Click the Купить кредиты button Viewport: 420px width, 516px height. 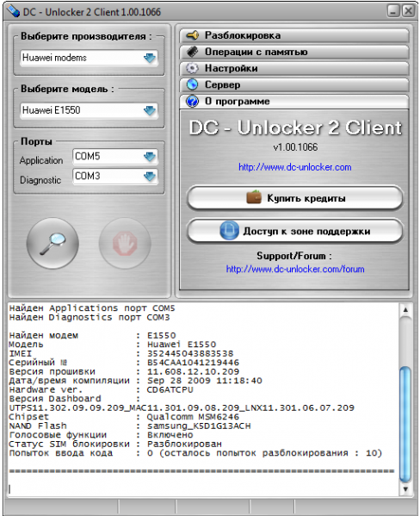(295, 198)
